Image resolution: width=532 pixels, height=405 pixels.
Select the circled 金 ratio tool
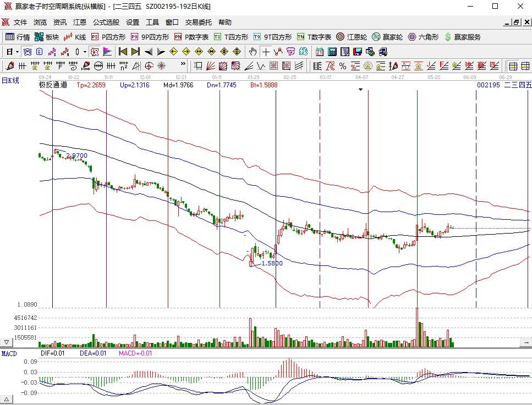click(x=368, y=66)
